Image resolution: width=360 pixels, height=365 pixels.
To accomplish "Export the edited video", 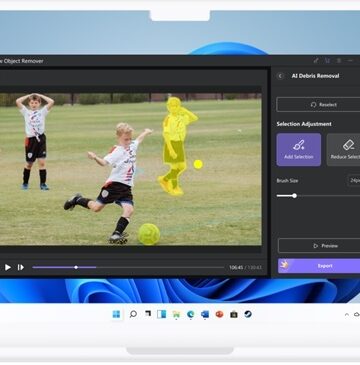I will [x=319, y=266].
